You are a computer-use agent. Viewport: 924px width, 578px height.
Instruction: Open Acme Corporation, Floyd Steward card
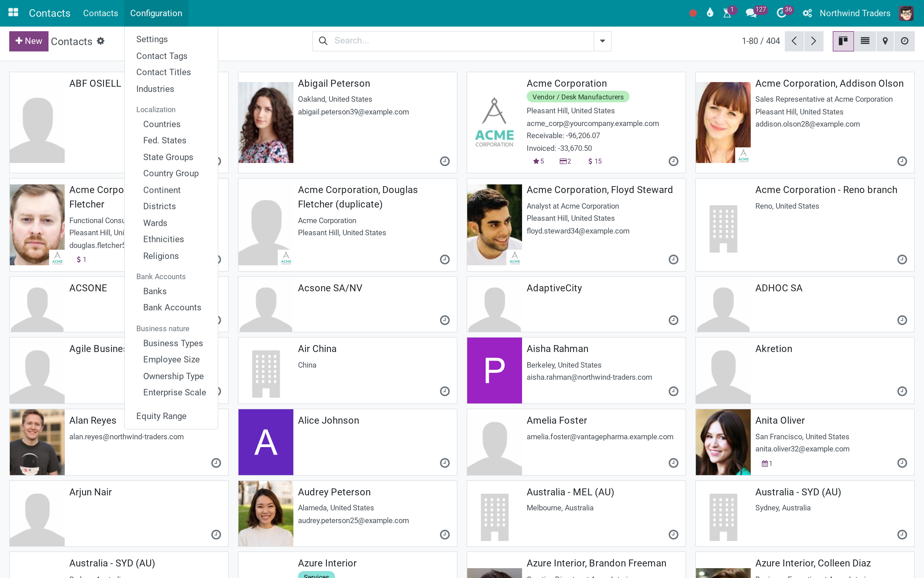[576, 225]
